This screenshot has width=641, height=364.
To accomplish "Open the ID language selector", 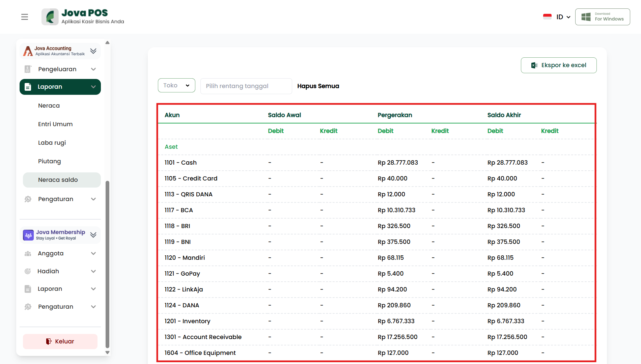I will pos(563,17).
